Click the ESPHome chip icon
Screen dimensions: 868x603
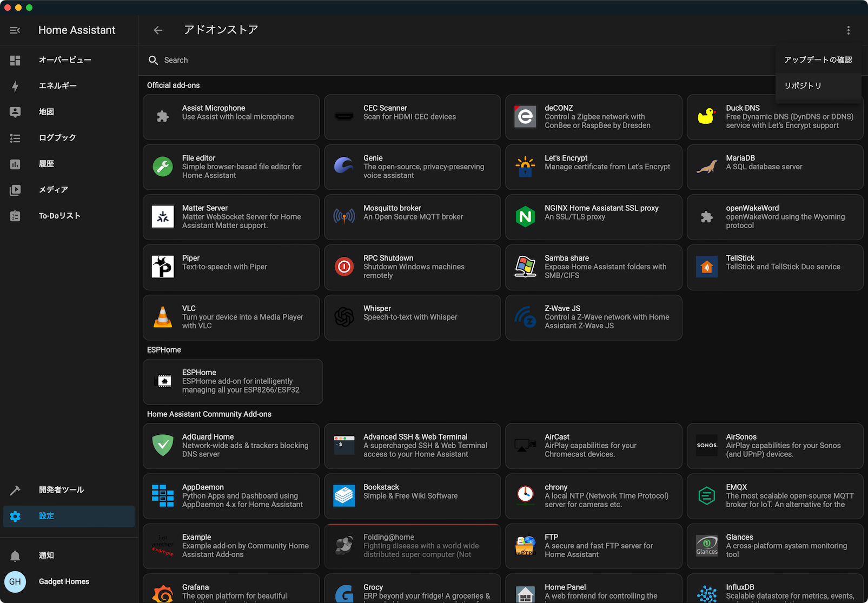[164, 381]
